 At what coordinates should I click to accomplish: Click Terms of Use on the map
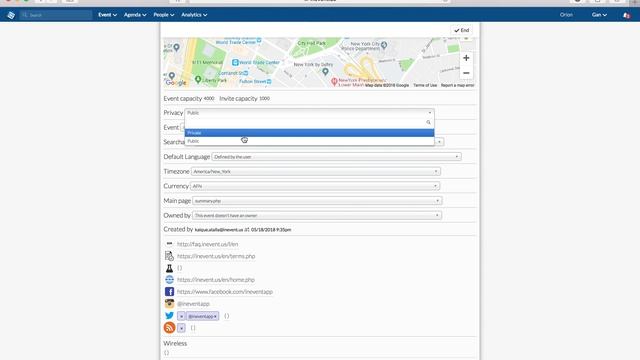pos(425,85)
